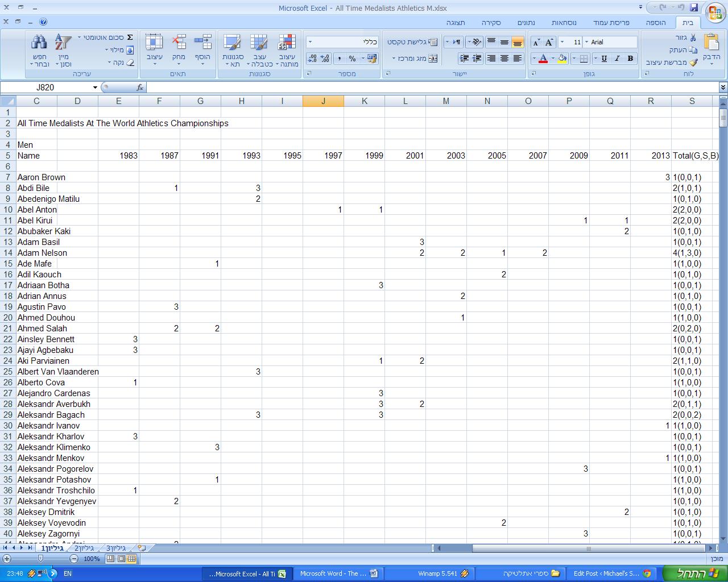Switch to the Insert ribbon tab (הוספה)
Viewport: 728px width, 582px height.
click(655, 23)
